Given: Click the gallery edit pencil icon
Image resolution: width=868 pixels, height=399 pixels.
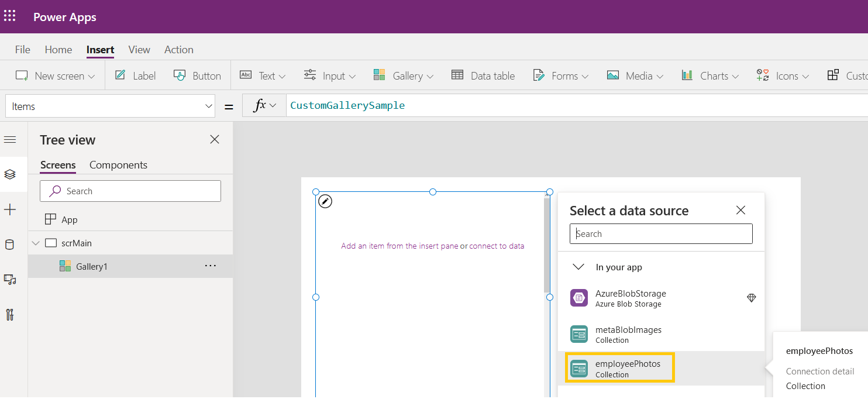Looking at the screenshot, I should pyautogui.click(x=325, y=202).
